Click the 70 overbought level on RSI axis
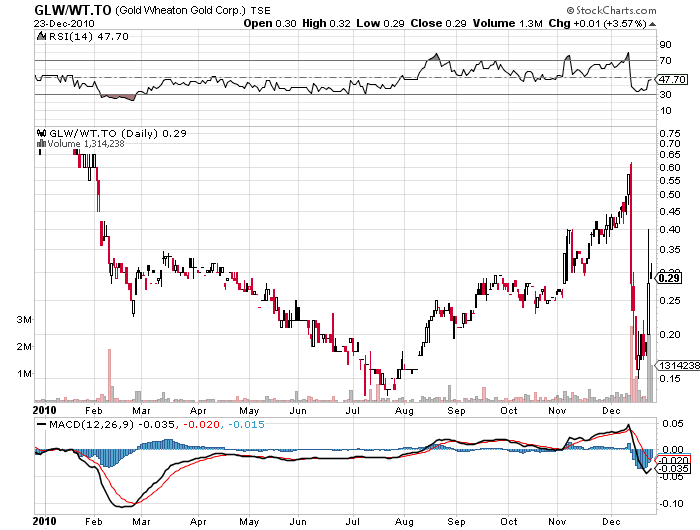 [x=665, y=60]
